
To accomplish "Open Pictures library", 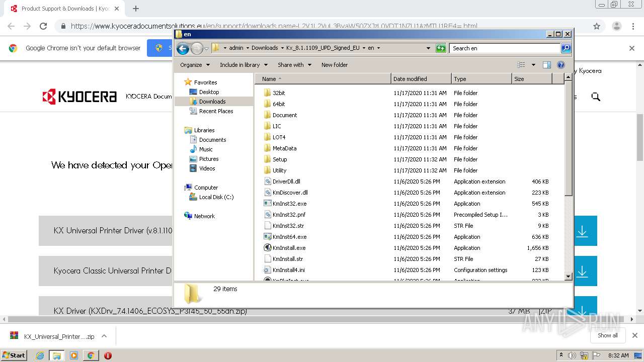I will [209, 159].
